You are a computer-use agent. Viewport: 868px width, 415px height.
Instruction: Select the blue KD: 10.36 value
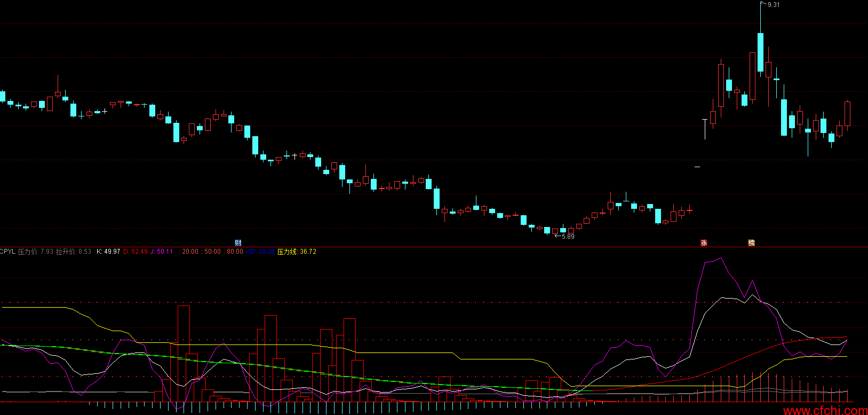pos(260,252)
